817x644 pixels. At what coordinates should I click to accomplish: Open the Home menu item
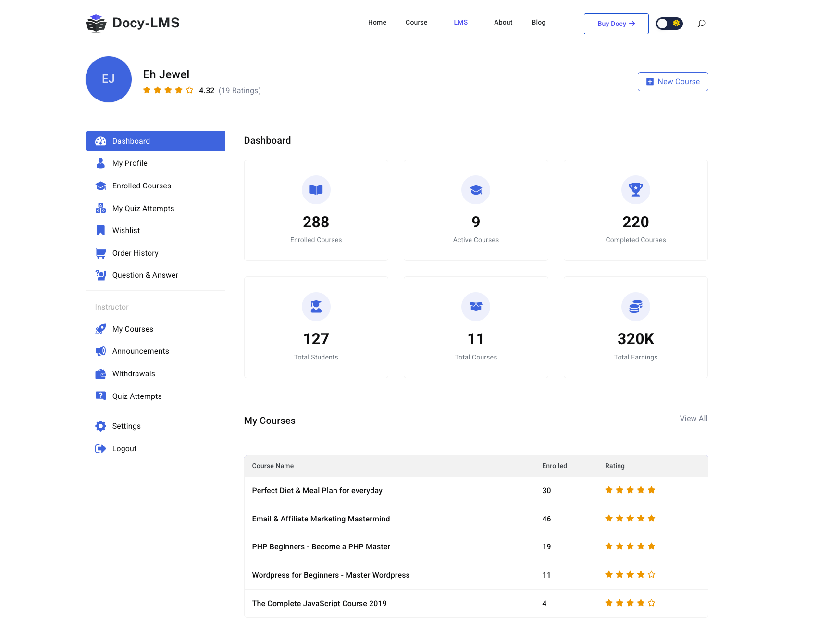pos(377,22)
